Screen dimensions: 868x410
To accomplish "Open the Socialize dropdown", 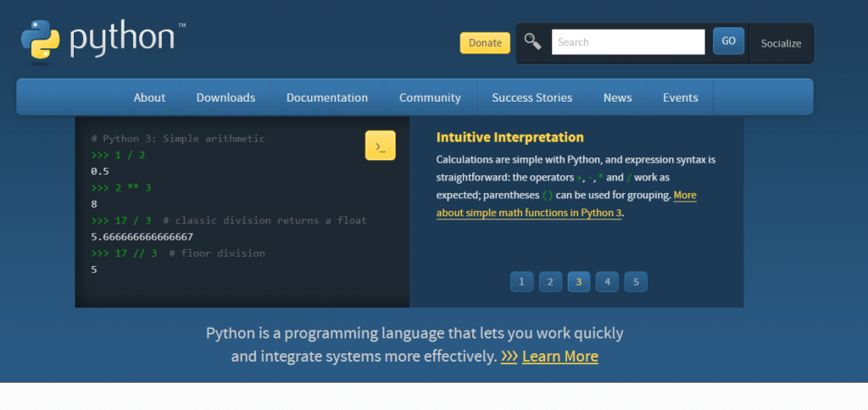I will (780, 43).
